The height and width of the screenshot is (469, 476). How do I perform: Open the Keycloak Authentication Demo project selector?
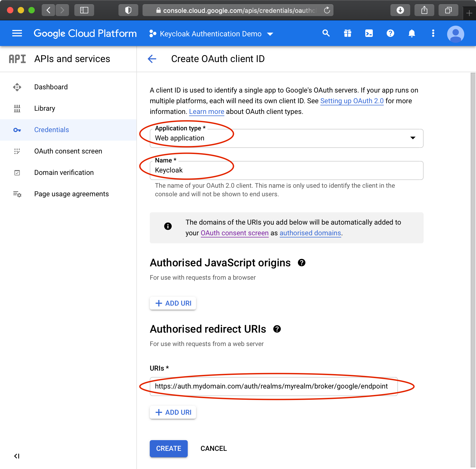click(x=211, y=34)
